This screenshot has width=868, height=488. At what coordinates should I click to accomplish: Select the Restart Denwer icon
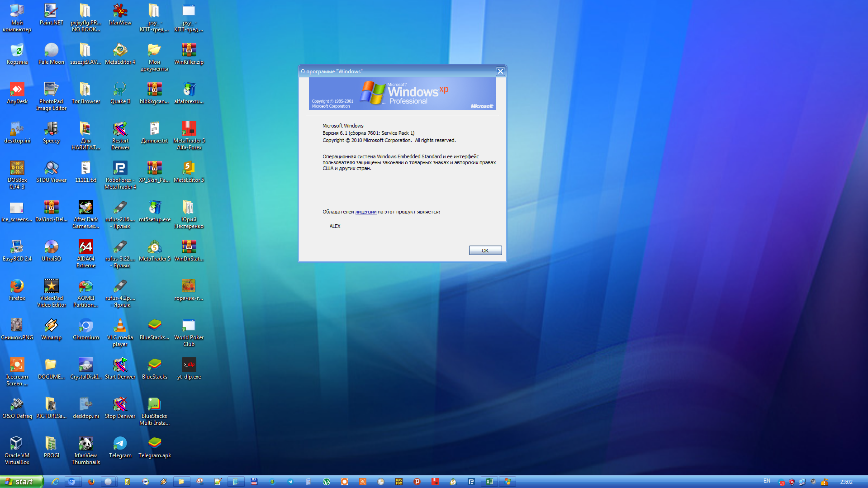(x=120, y=136)
